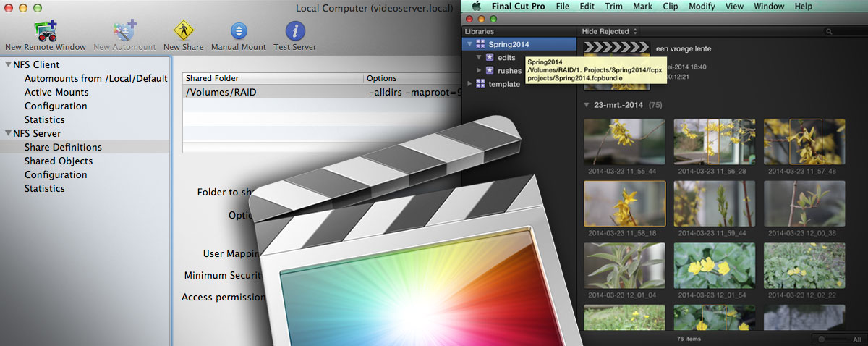
Task: Select Active Mounts under NFS Client
Action: tap(56, 92)
